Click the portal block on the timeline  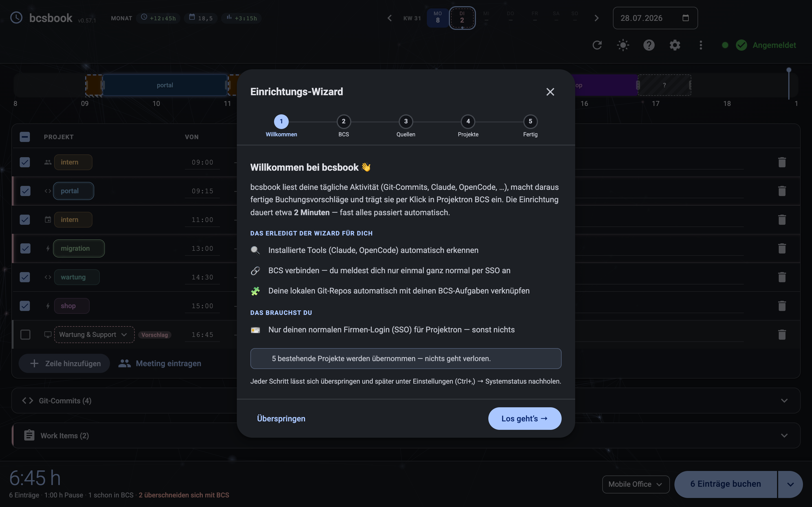pyautogui.click(x=165, y=85)
